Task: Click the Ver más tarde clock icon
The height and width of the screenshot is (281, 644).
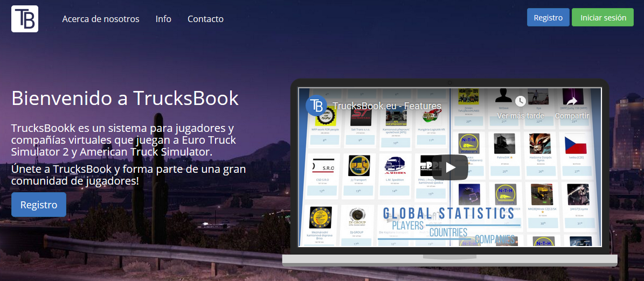Action: click(x=521, y=101)
